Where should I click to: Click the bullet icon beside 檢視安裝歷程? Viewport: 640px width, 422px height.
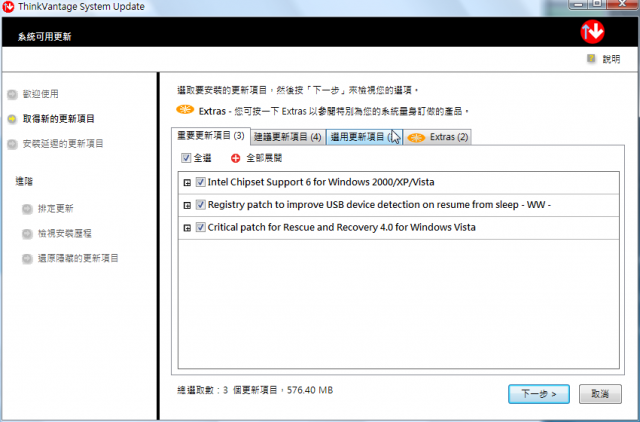[27, 234]
